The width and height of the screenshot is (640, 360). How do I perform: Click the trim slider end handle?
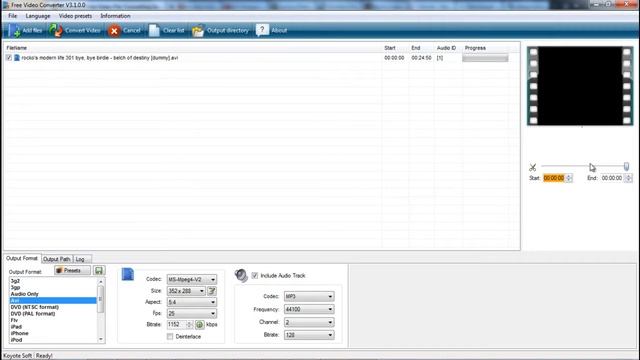point(626,166)
